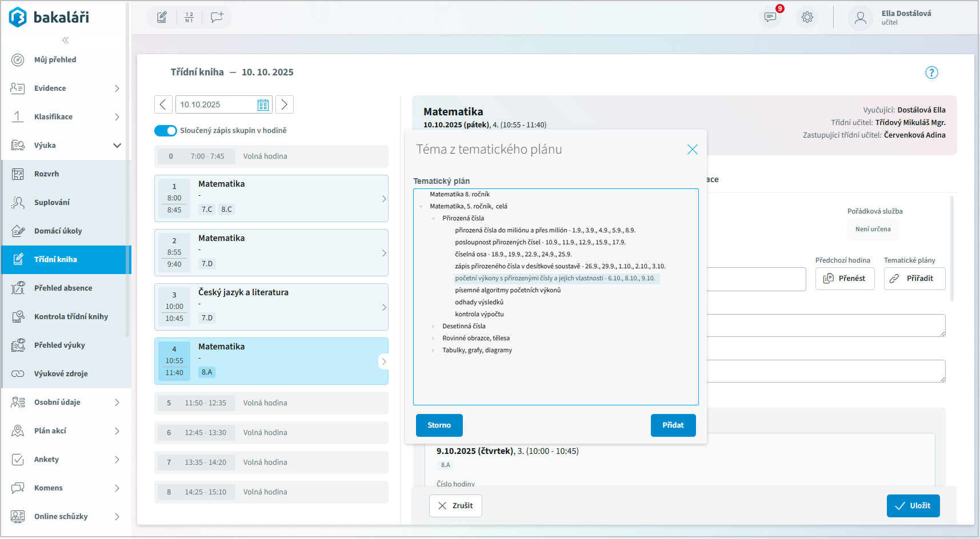The height and width of the screenshot is (539, 980).
Task: Expand Rovinné obrazce, tělesa node
Action: pos(433,339)
